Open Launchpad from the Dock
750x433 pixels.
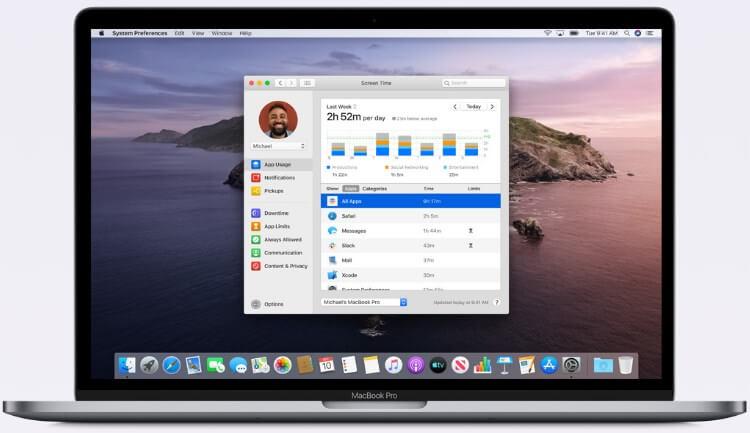coord(149,366)
